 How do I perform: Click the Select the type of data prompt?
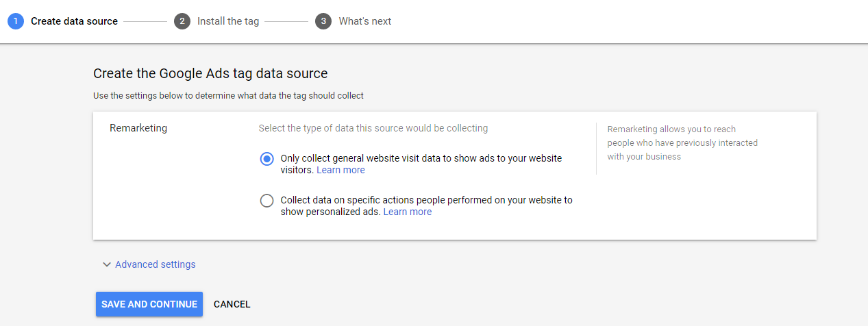pos(373,128)
